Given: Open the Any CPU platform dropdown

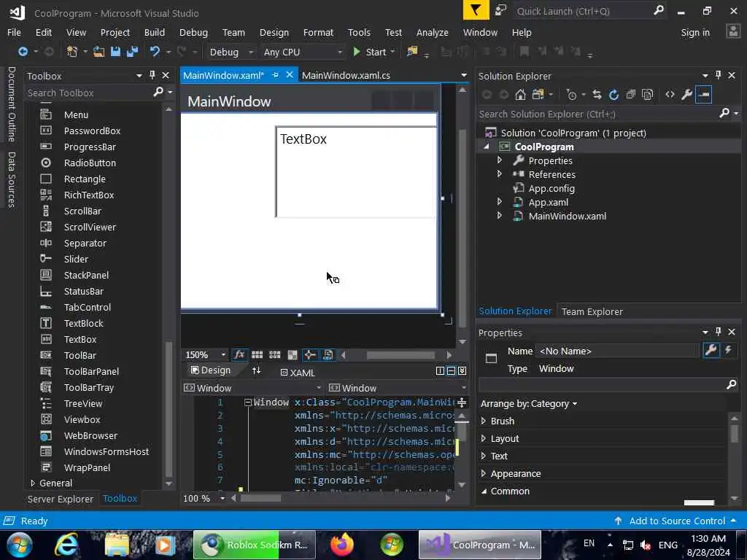Looking at the screenshot, I should point(303,52).
